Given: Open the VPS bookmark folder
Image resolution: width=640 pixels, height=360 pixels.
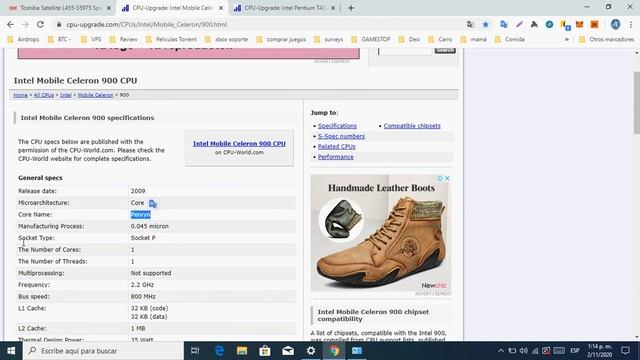Looking at the screenshot, I should (x=91, y=40).
